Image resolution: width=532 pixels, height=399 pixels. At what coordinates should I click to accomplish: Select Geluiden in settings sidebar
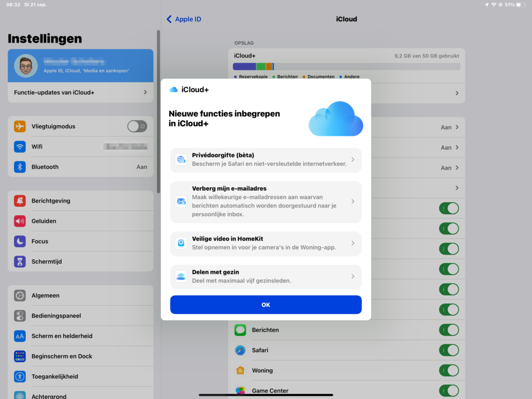[81, 221]
